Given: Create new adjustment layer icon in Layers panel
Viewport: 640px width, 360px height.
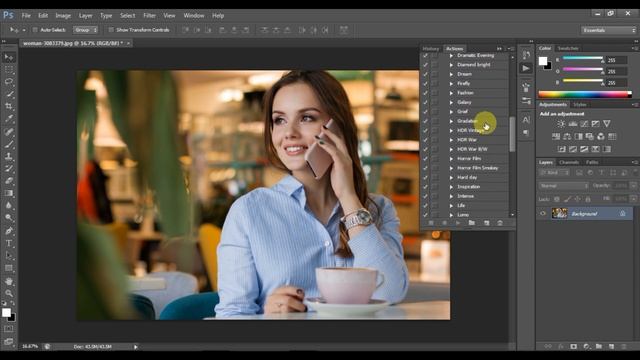Looking at the screenshot, I should tap(587, 347).
